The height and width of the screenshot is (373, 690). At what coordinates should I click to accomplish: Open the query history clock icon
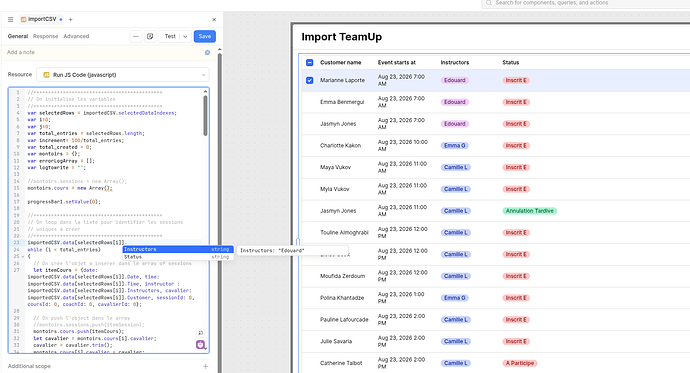[150, 37]
